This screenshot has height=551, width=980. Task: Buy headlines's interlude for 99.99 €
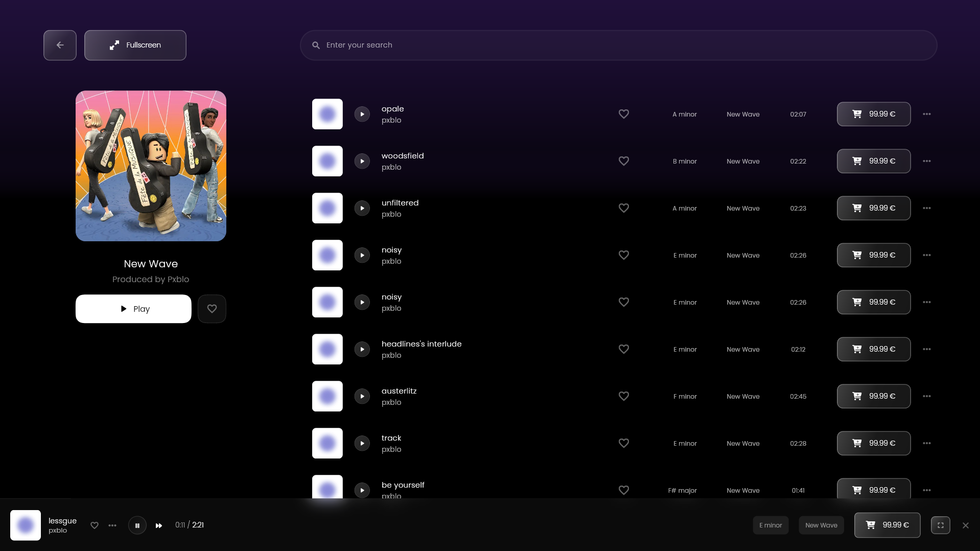[874, 349]
